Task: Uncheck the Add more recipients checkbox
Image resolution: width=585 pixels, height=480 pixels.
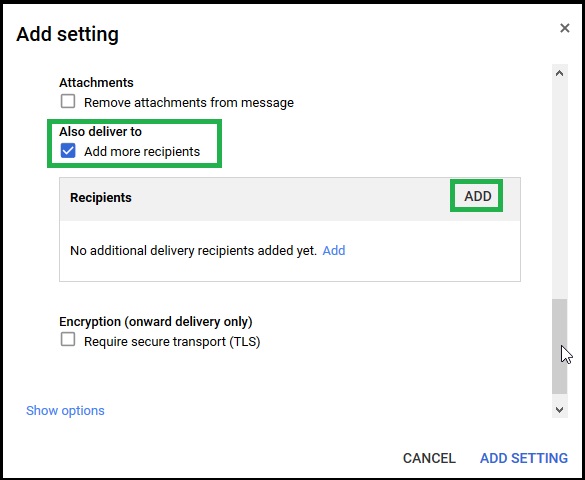Action: click(x=68, y=151)
